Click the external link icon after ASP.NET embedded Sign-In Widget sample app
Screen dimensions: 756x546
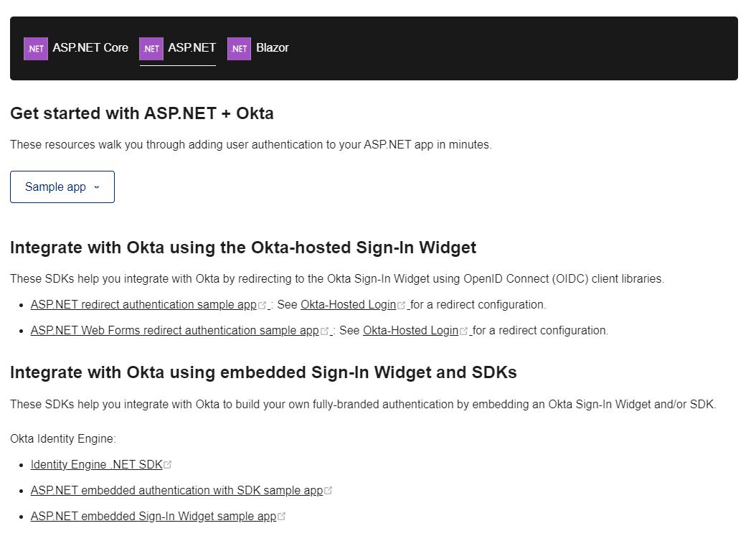[x=280, y=514]
